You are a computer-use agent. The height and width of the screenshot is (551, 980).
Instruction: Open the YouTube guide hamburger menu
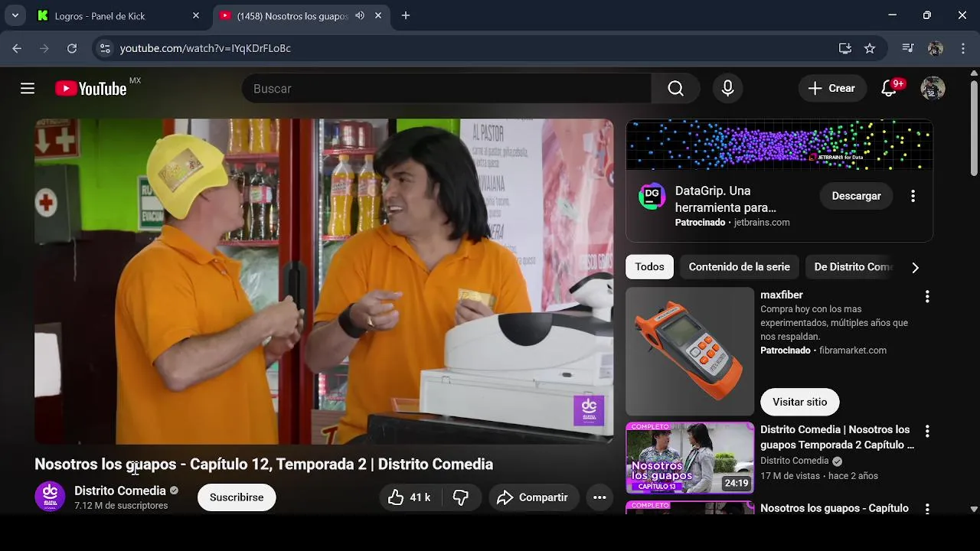28,89
